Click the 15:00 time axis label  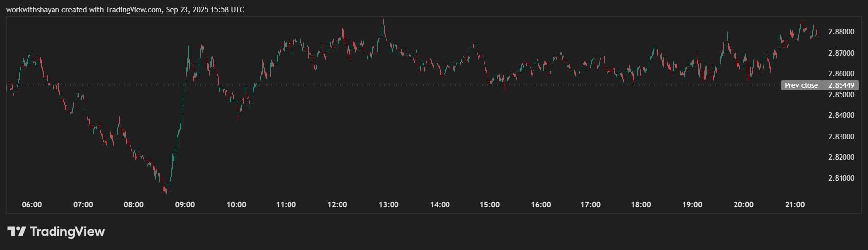pos(490,205)
